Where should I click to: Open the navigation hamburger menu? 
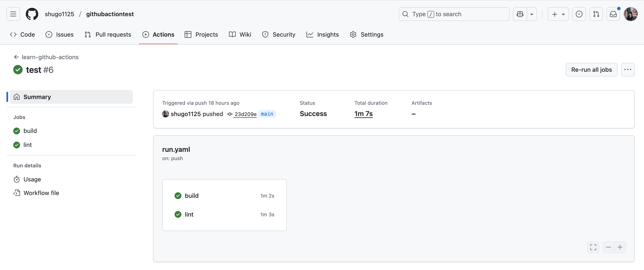coord(13,14)
